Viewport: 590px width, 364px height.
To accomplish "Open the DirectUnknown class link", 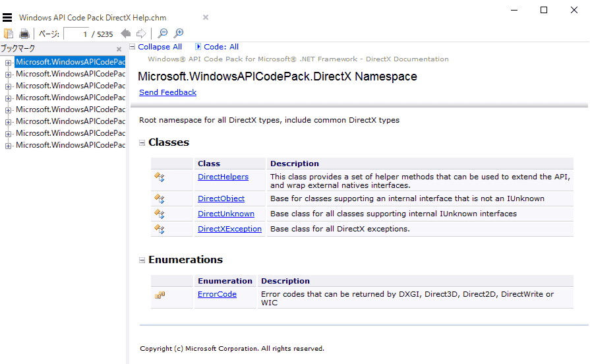I will click(x=226, y=214).
